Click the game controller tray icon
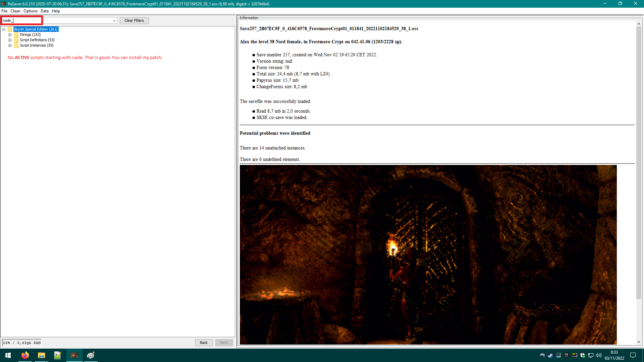This screenshot has height=362, width=644. click(542, 355)
